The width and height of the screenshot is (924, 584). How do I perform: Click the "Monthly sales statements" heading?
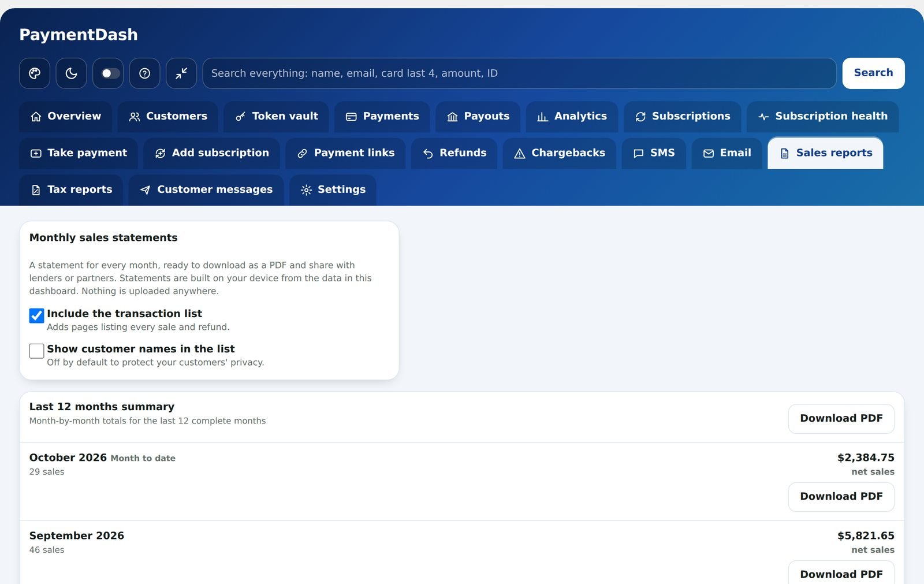click(x=103, y=237)
